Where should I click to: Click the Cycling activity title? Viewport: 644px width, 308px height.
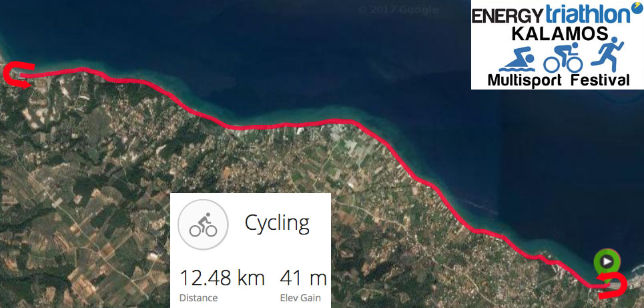pyautogui.click(x=277, y=224)
